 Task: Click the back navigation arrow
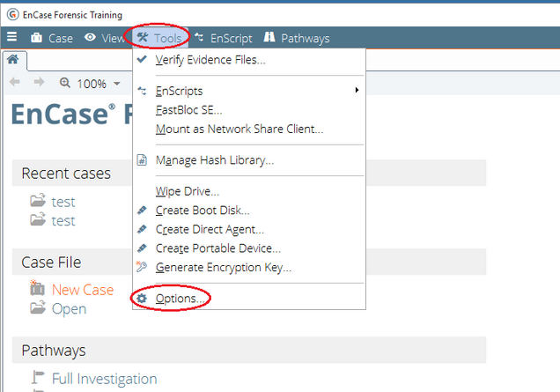coord(15,83)
